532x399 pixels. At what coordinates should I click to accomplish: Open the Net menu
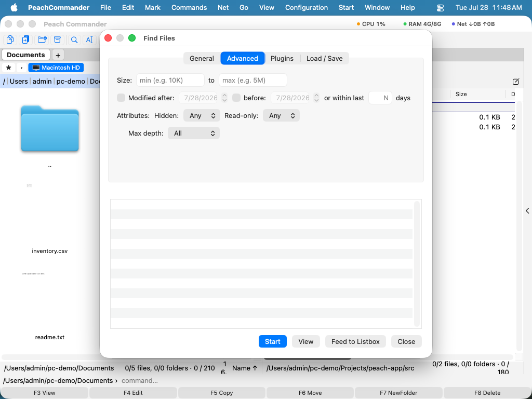tap(223, 7)
